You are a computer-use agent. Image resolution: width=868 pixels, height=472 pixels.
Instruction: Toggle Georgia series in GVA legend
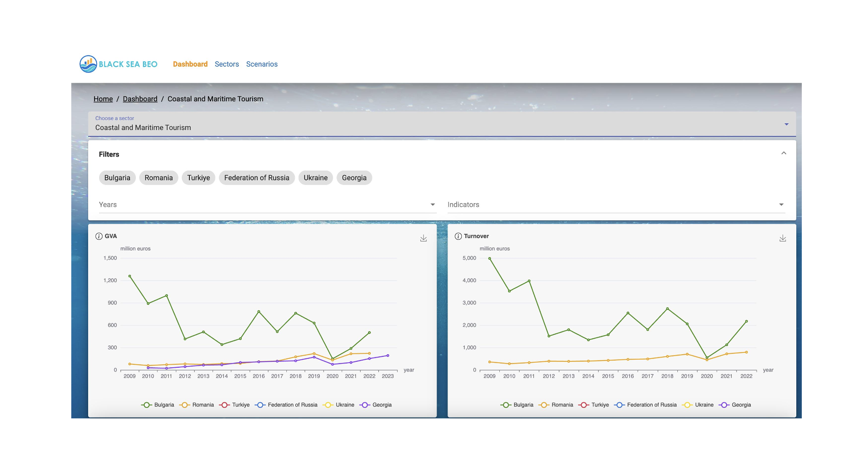coord(375,405)
